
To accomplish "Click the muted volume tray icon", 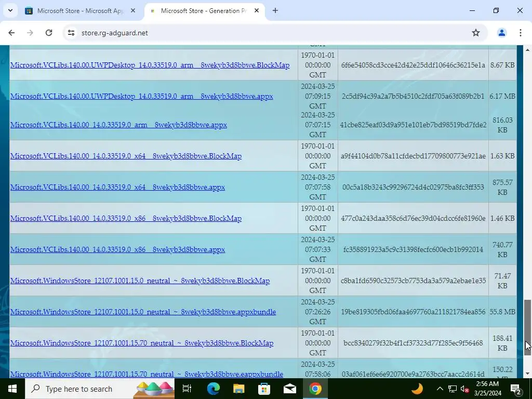I will point(464,389).
